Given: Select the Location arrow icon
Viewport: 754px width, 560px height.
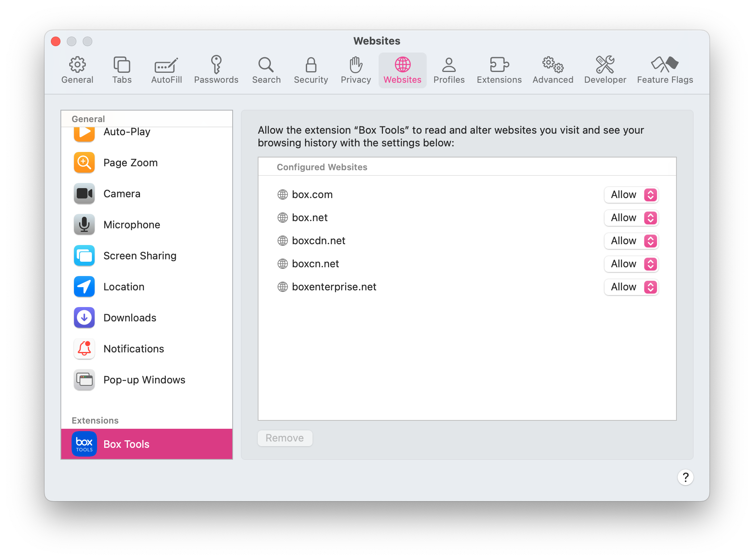Looking at the screenshot, I should (84, 287).
